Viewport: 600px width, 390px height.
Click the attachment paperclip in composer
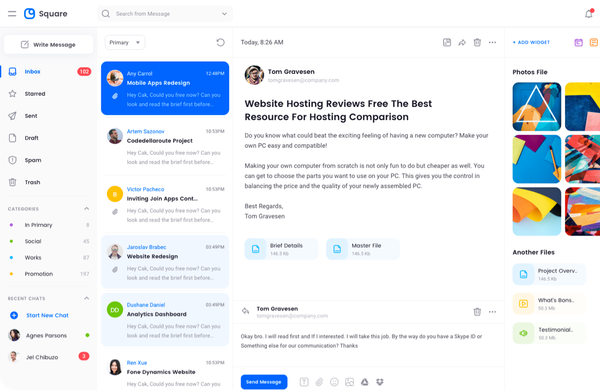(x=319, y=382)
